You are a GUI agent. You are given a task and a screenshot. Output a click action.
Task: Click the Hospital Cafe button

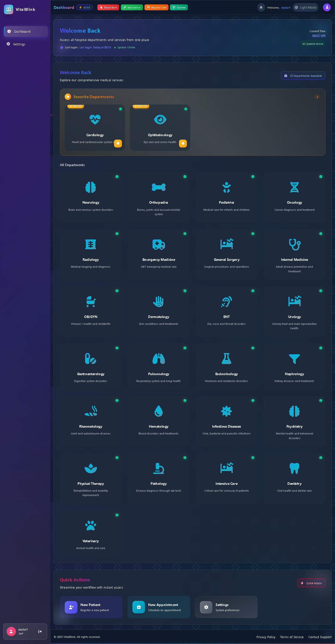(156, 8)
